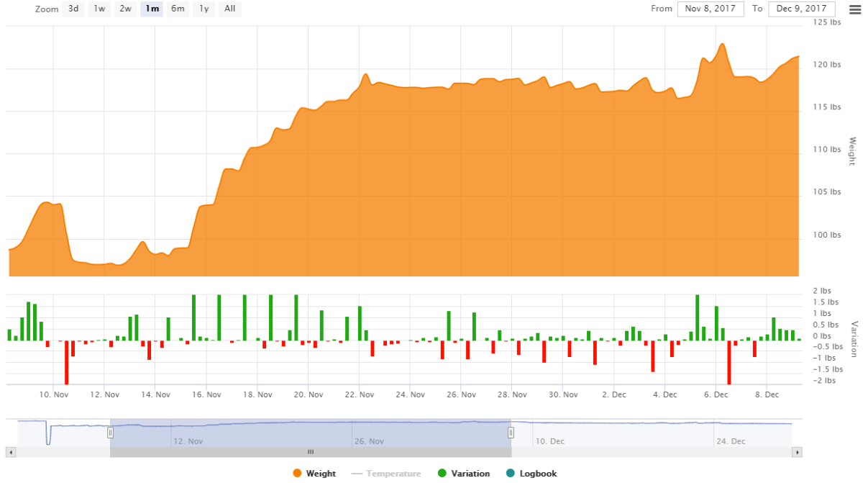Click the green Variation legend circle
The image size is (868, 483).
[442, 473]
